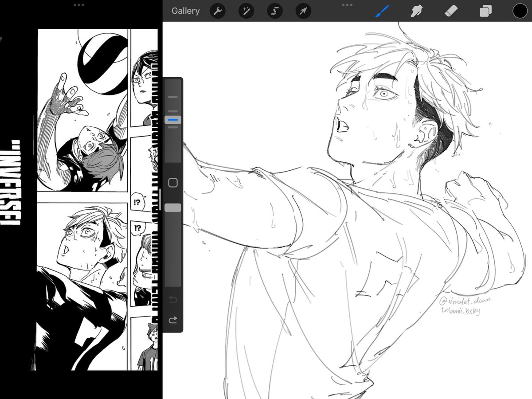Tap the redo arrow on the sidebar
This screenshot has width=532, height=399.
(x=173, y=320)
